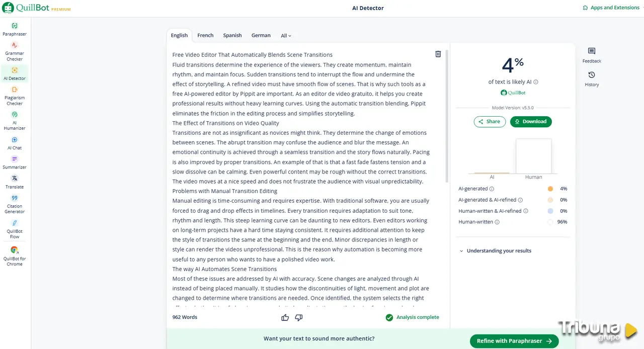Screen dimensions: 644x349
Task: Click the Download button
Action: 531,122
